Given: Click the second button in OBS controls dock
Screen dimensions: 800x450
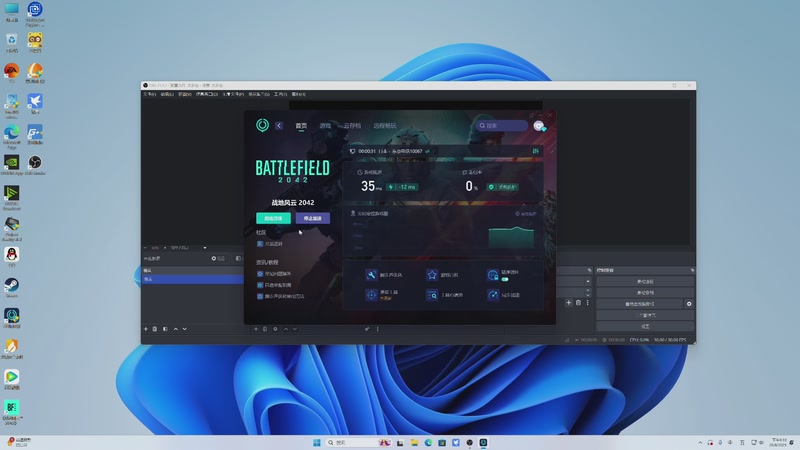Looking at the screenshot, I should (x=645, y=292).
